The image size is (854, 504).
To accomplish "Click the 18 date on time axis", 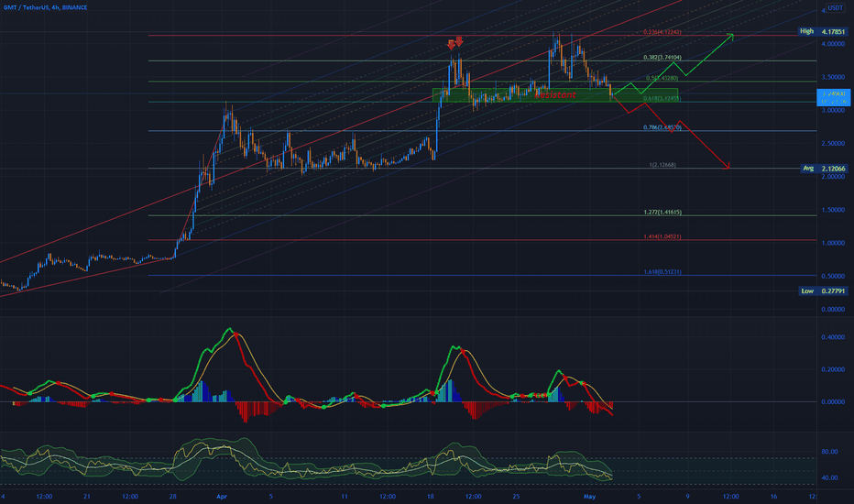I will [x=431, y=497].
